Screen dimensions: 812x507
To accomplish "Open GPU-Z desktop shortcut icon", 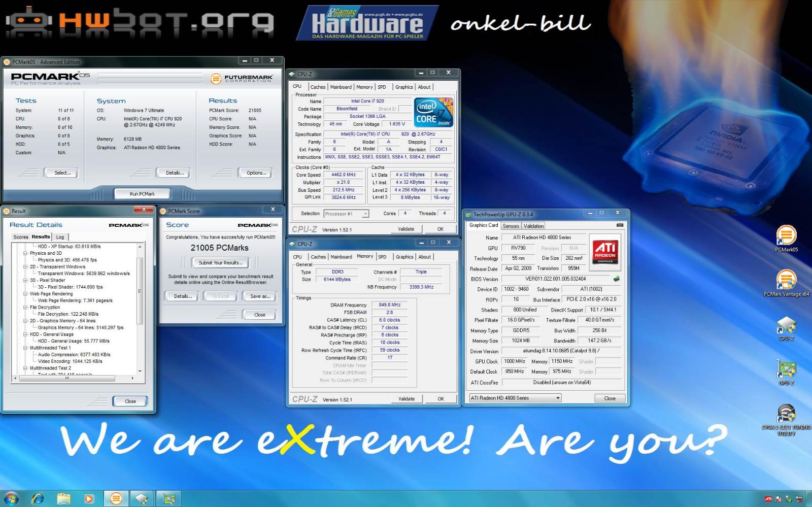I will (x=786, y=369).
